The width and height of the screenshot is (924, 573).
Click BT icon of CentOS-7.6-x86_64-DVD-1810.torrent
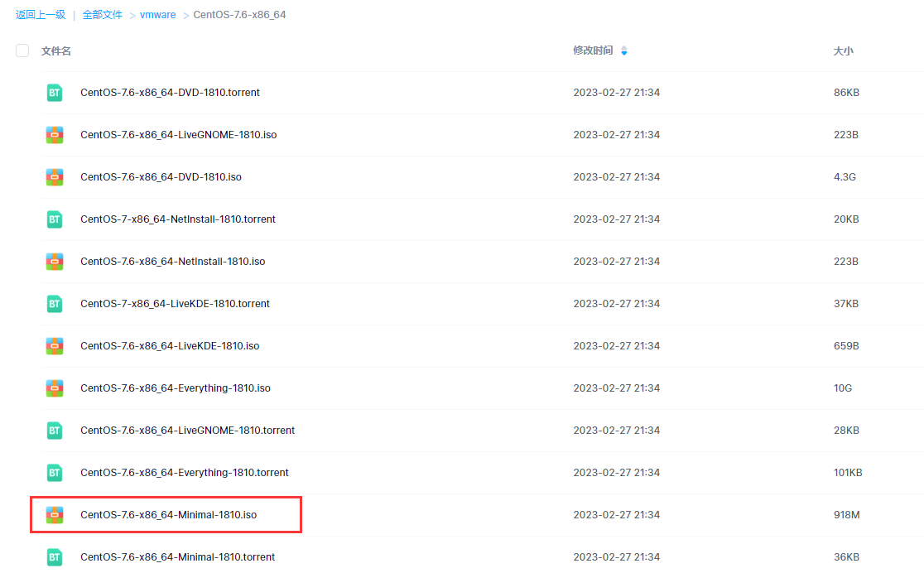tap(55, 93)
